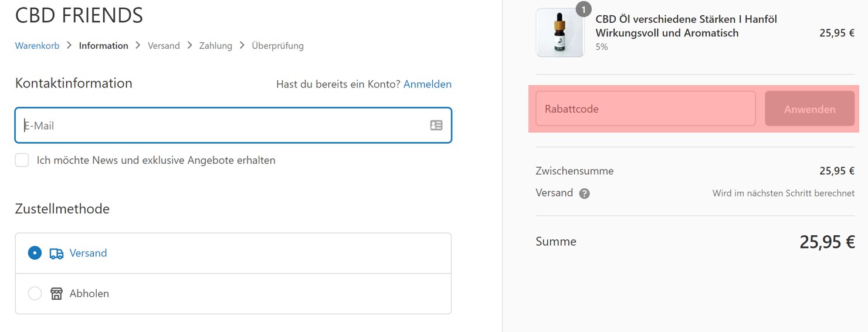This screenshot has width=868, height=332.
Task: Go to the Überprüfung breadcrumb step
Action: [x=277, y=46]
